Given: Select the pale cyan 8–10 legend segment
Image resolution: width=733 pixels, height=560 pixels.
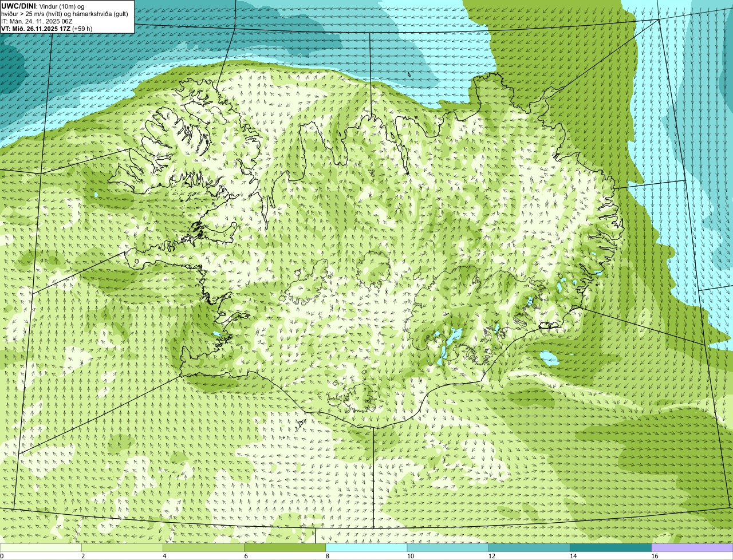Looking at the screenshot, I should 366,547.
